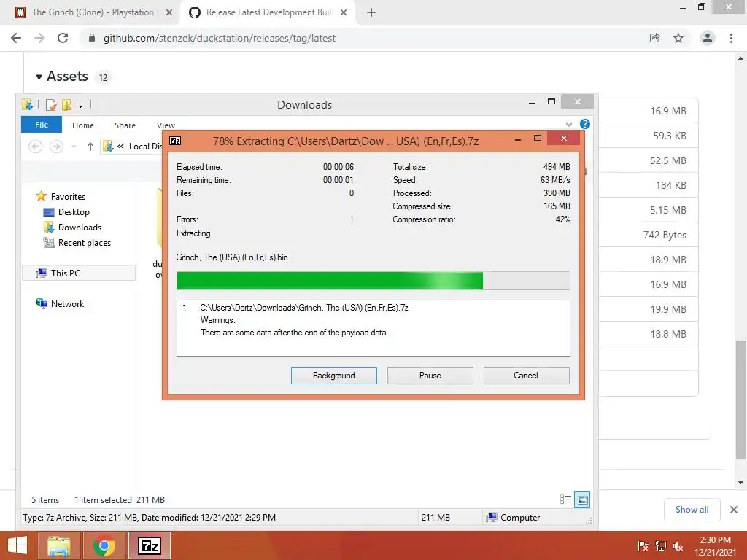Select Favorites in navigation pane
Image resolution: width=747 pixels, height=560 pixels.
[x=61, y=196]
